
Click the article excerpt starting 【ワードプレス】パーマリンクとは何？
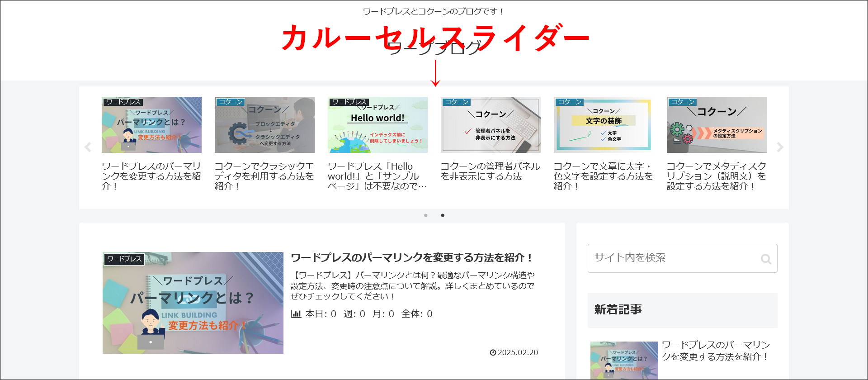(x=413, y=285)
